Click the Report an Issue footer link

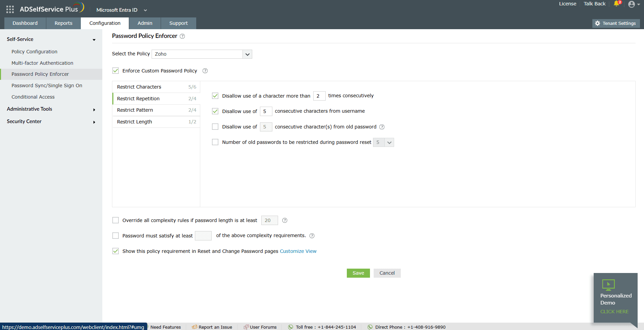215,327
